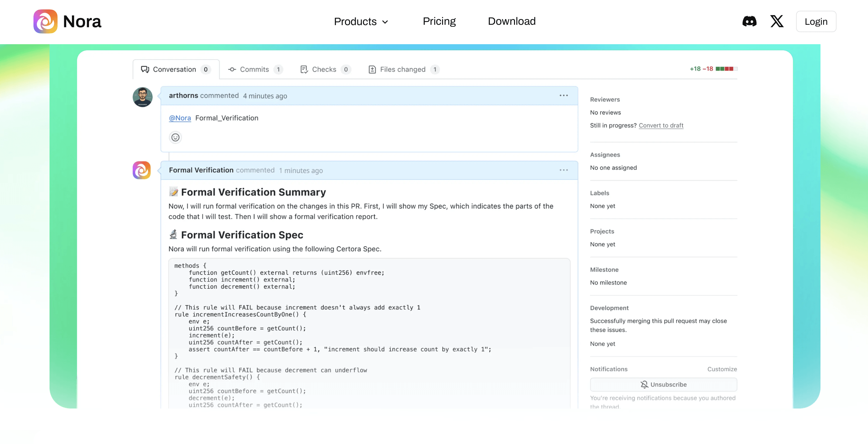Click the Convert to draft link
This screenshot has width=868, height=444.
(661, 125)
